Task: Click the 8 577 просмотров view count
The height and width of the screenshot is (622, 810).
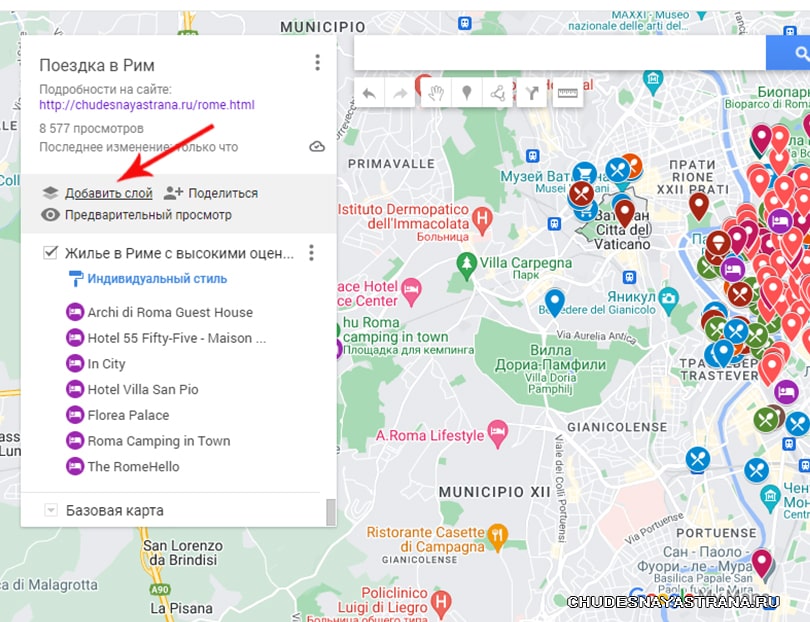Action: coord(91,129)
